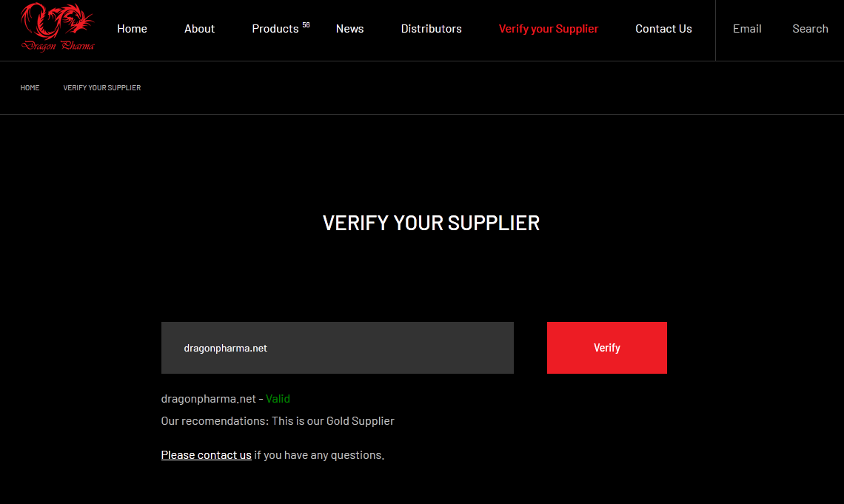View the Distributors page
Viewport: 844px width, 504px height.
pyautogui.click(x=431, y=29)
